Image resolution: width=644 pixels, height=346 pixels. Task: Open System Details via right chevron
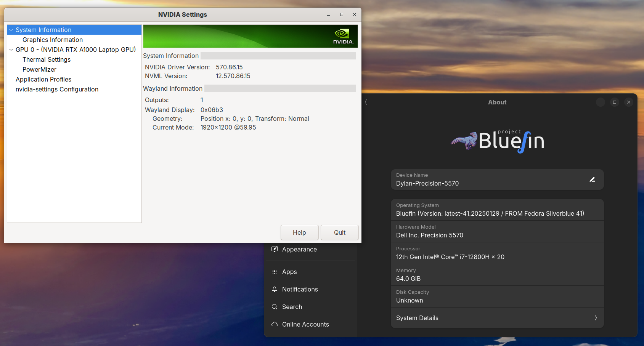[596, 318]
